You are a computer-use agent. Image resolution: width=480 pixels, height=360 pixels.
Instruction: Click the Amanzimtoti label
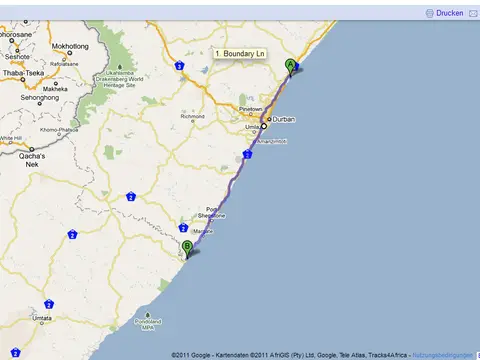pos(272,141)
